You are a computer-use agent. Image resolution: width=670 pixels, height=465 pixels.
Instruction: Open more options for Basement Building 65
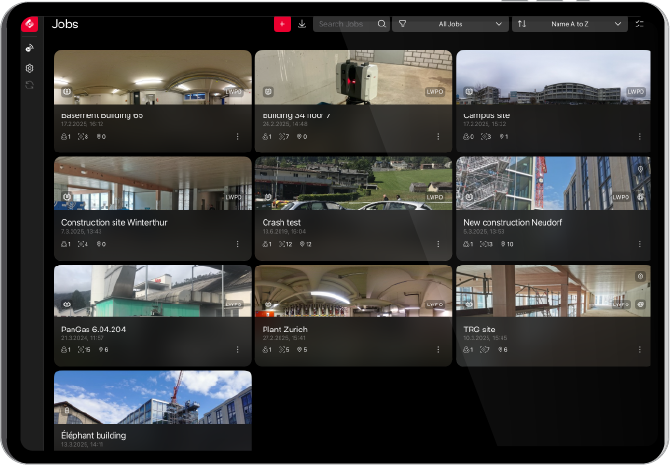click(238, 136)
